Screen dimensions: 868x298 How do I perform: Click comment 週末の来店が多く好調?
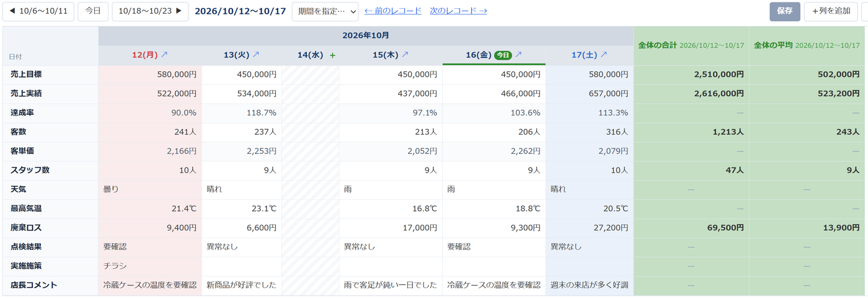coord(590,286)
